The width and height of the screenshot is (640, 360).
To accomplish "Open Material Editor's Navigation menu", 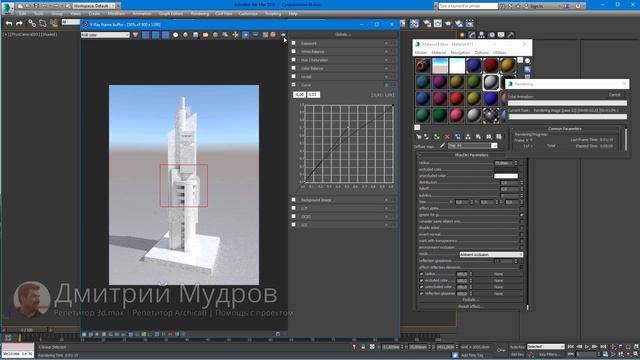I will (460, 53).
